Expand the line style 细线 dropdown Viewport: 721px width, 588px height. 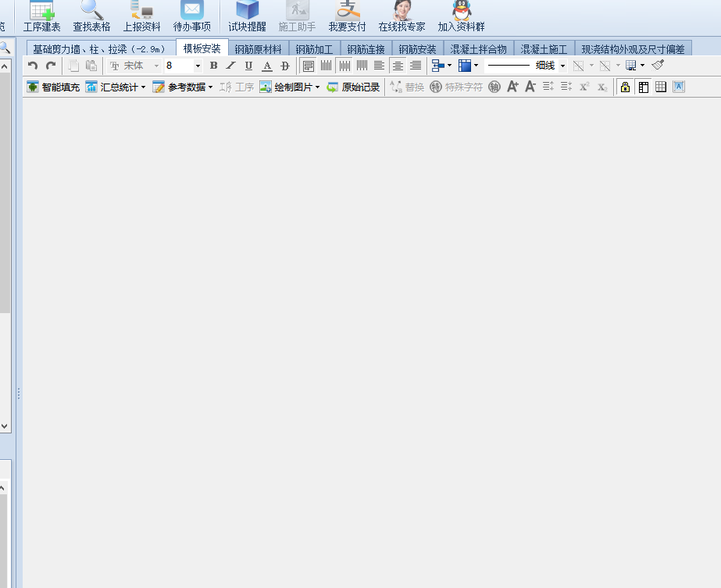562,66
